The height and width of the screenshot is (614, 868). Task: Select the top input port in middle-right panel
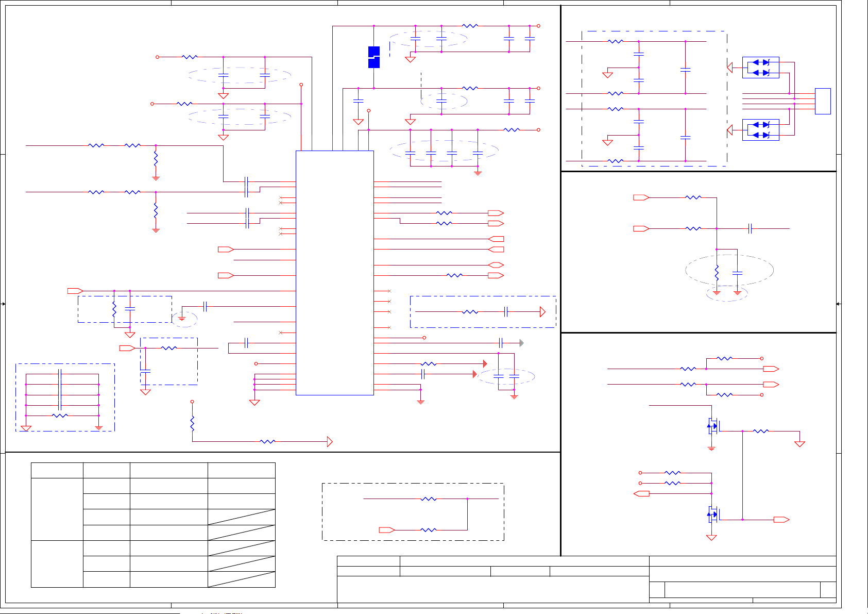641,197
